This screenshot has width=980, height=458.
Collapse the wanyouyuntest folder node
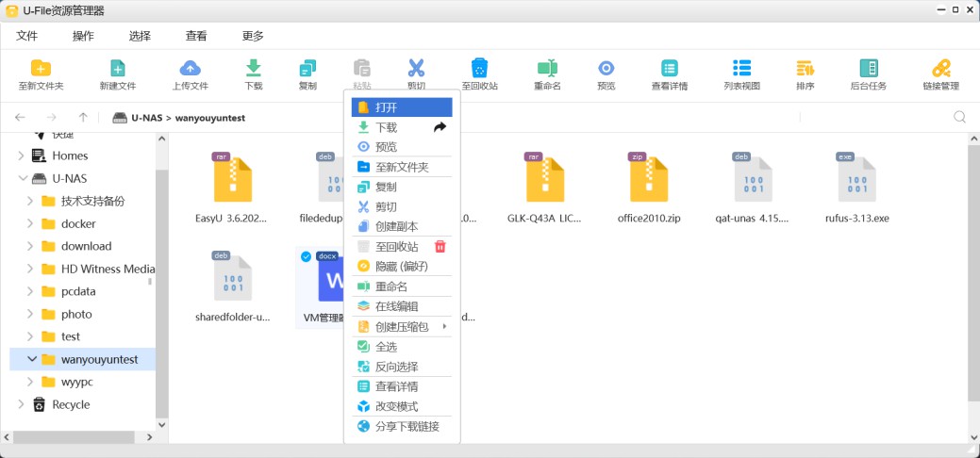point(32,359)
